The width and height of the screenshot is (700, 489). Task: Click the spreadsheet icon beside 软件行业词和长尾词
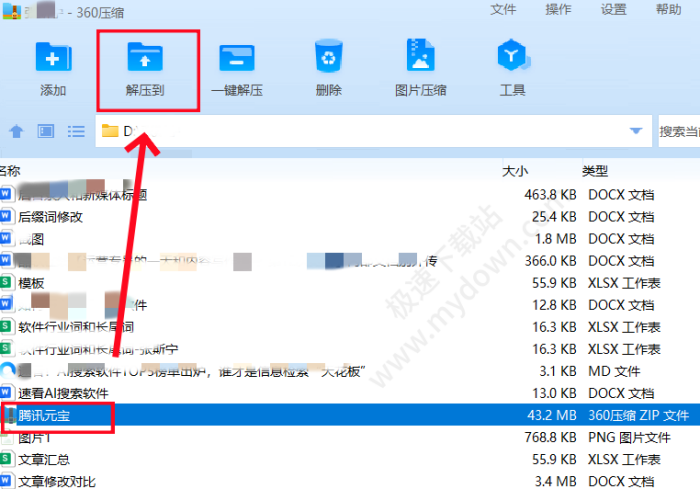pyautogui.click(x=5, y=327)
